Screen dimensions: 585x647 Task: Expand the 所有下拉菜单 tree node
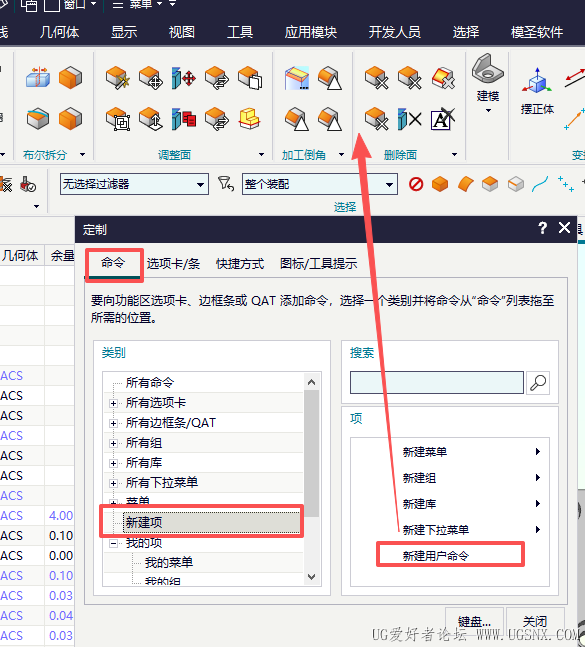pyautogui.click(x=113, y=483)
